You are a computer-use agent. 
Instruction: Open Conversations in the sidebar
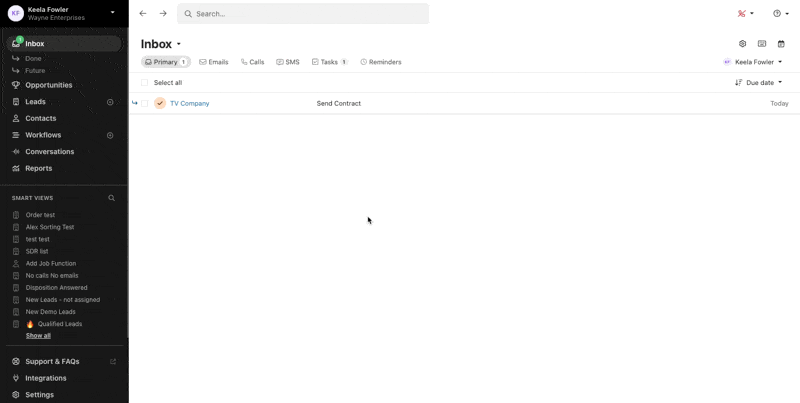pyautogui.click(x=49, y=152)
